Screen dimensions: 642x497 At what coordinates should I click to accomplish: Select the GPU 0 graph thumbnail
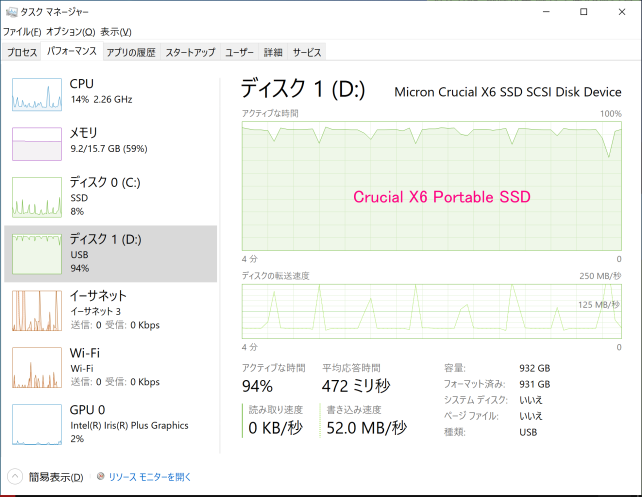pyautogui.click(x=37, y=423)
